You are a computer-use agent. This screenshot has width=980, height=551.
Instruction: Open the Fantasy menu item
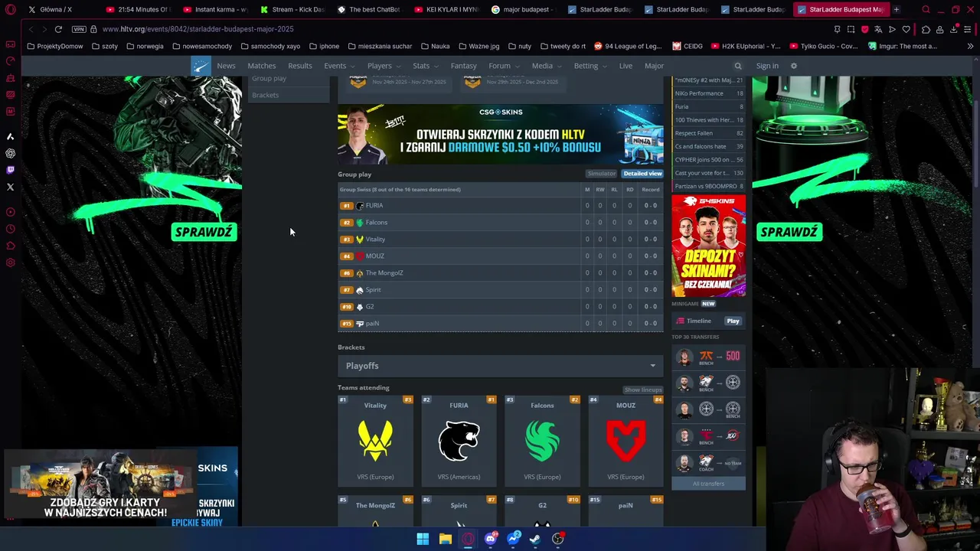(x=463, y=66)
